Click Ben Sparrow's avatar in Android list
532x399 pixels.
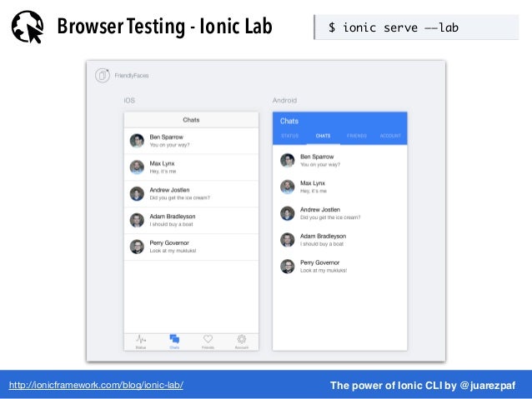[288, 160]
